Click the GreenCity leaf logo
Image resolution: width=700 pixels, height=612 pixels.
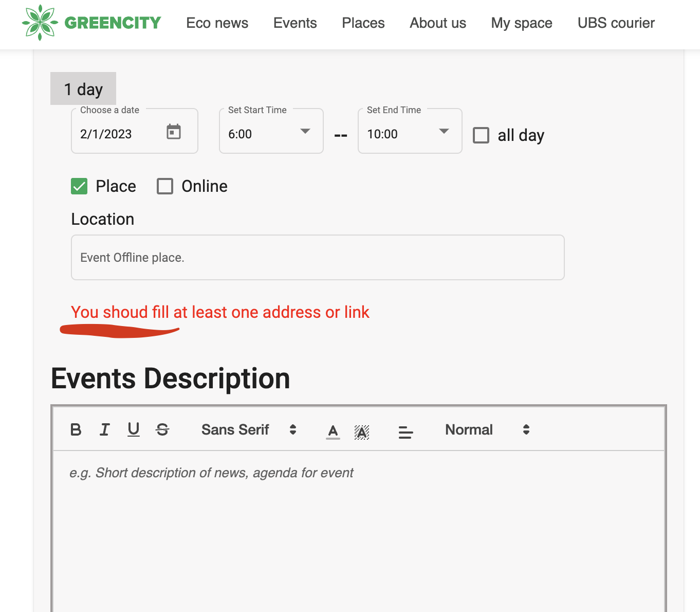39,23
